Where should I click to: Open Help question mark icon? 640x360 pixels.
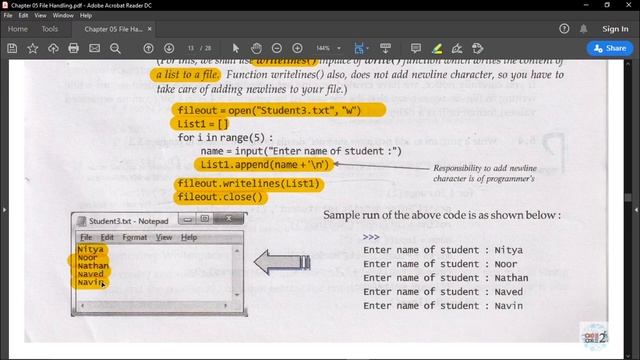tap(564, 29)
